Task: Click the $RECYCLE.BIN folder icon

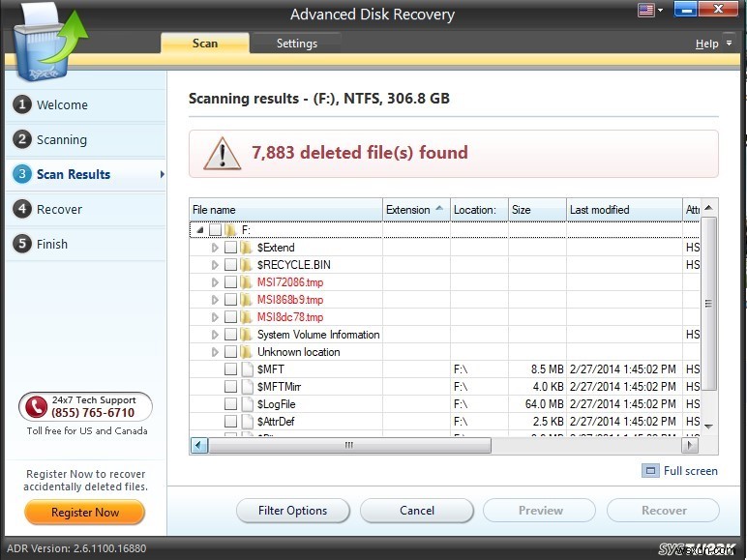Action: pos(246,265)
